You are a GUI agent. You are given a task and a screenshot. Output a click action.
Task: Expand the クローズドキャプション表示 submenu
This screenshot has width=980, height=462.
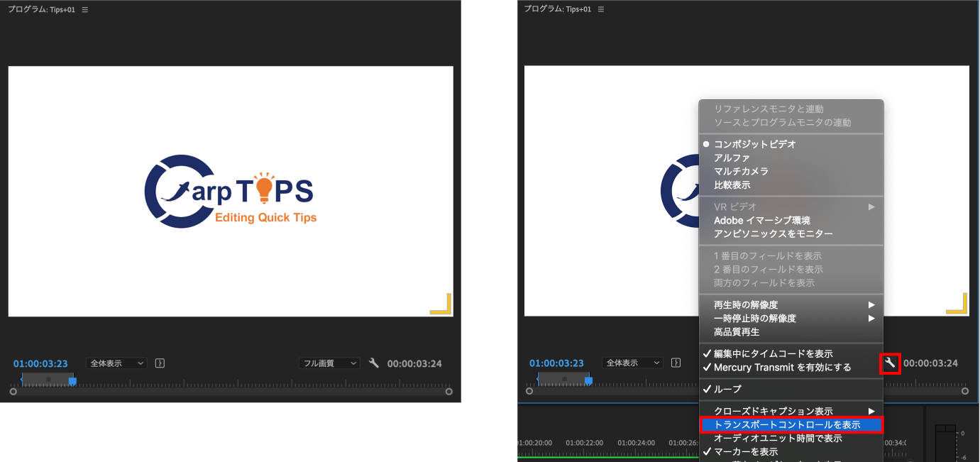791,411
